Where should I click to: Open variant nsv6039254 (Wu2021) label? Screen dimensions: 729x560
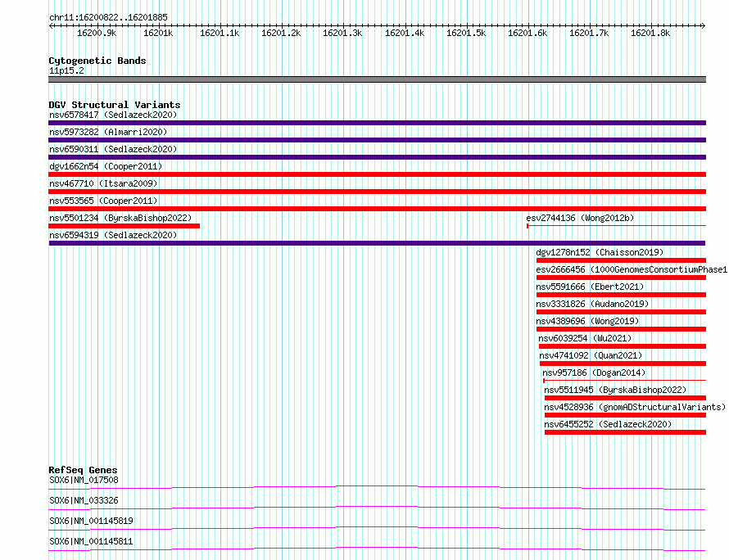point(585,338)
